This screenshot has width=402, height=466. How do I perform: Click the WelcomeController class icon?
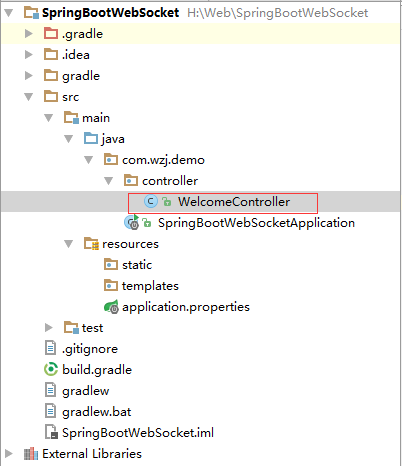(x=151, y=202)
